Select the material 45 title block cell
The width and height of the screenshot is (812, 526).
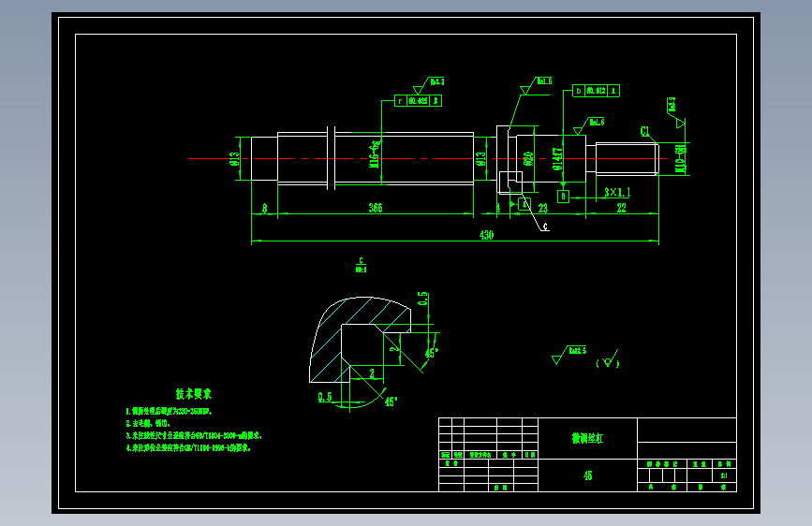tap(588, 475)
